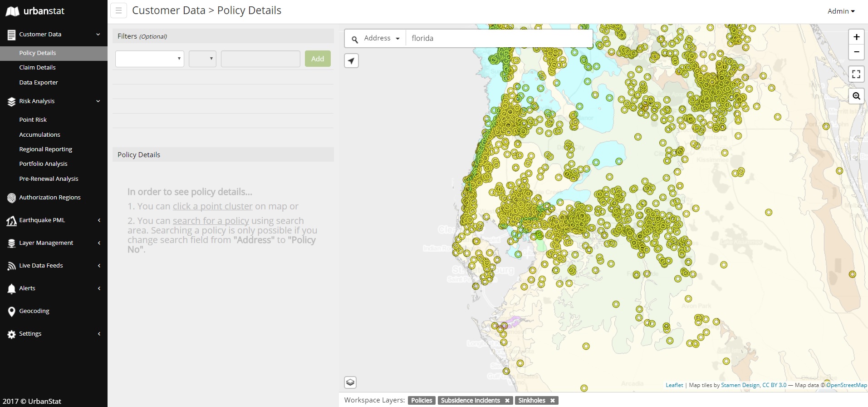This screenshot has height=407, width=868.
Task: Click the filter value text field
Action: (x=260, y=59)
